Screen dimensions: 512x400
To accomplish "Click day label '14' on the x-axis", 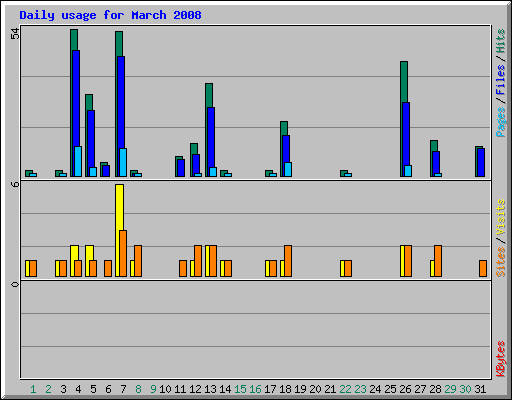I will pos(225,389).
